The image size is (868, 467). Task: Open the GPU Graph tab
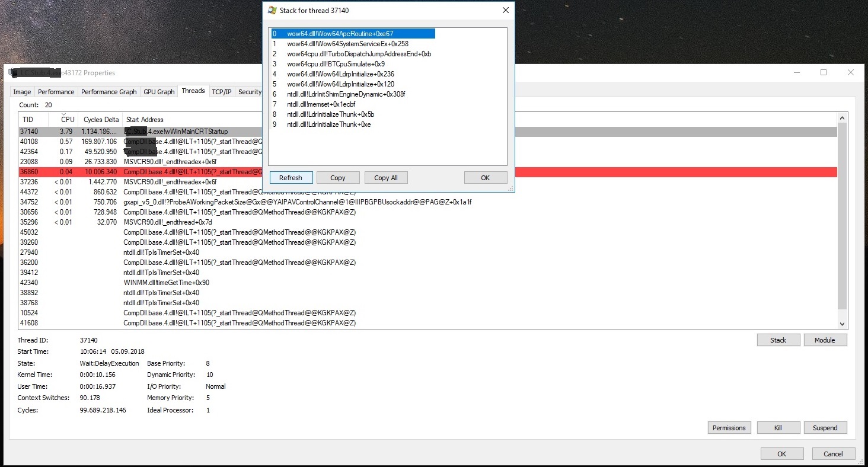click(x=159, y=92)
